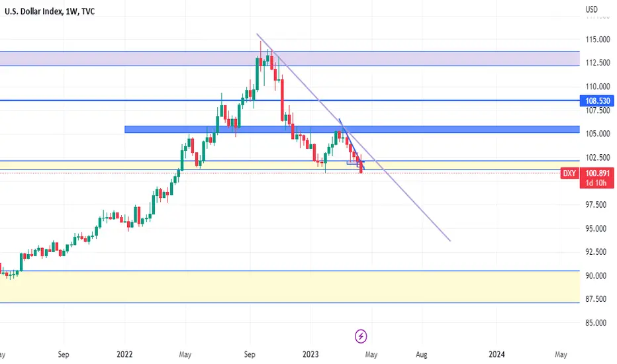Click the 2023 time axis label

point(310,354)
